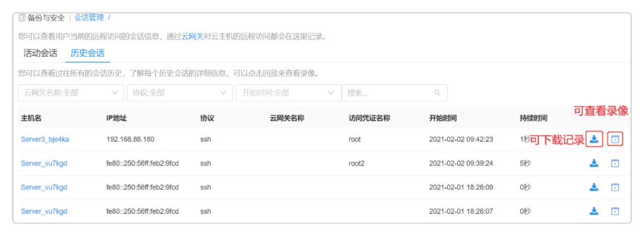
Task: Open Server_vu7kgd from the 09:39:24 row
Action: coord(44,164)
